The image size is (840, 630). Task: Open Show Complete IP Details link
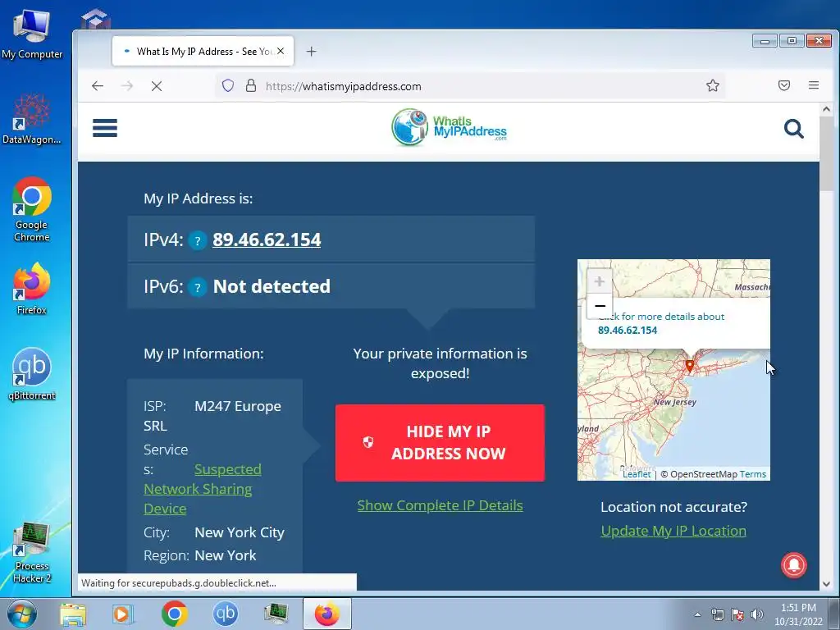440,505
